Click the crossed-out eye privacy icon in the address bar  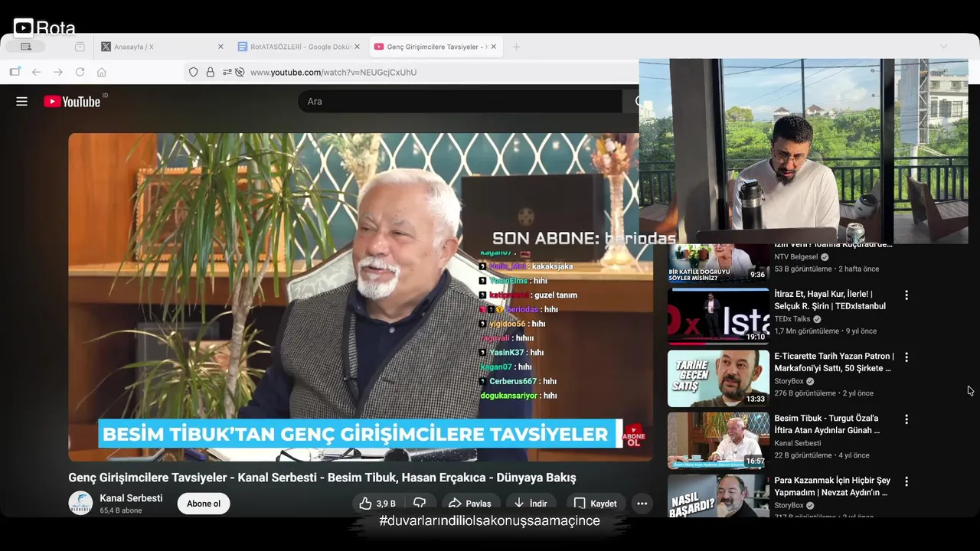pyautogui.click(x=240, y=72)
